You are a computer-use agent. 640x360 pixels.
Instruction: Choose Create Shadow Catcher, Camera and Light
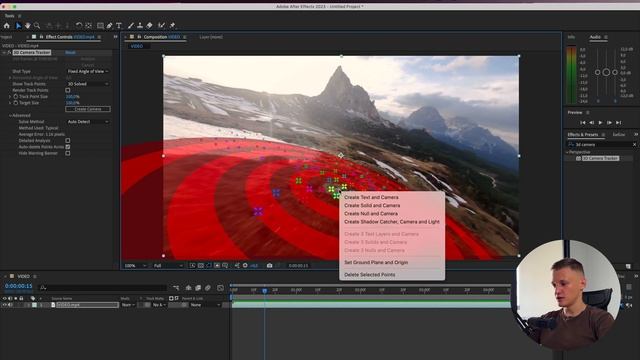click(x=392, y=222)
